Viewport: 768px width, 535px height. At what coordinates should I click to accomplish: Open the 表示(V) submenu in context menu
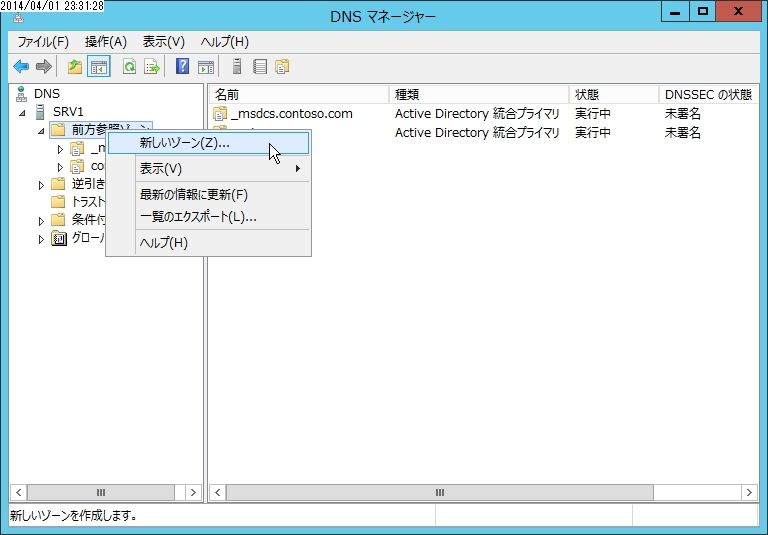(209, 169)
